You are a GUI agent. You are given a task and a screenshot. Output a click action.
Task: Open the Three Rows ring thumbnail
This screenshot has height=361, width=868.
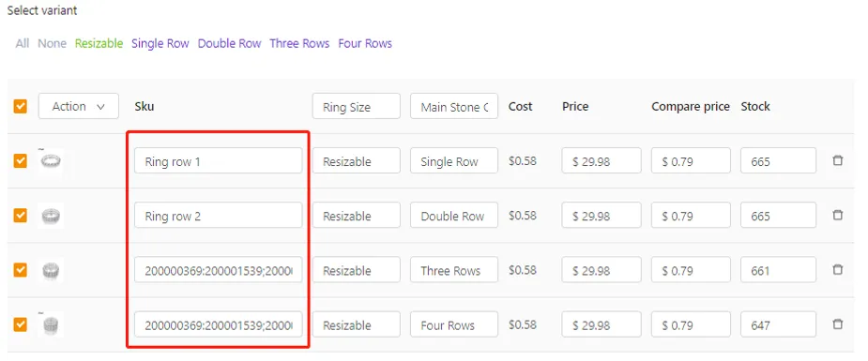[52, 270]
